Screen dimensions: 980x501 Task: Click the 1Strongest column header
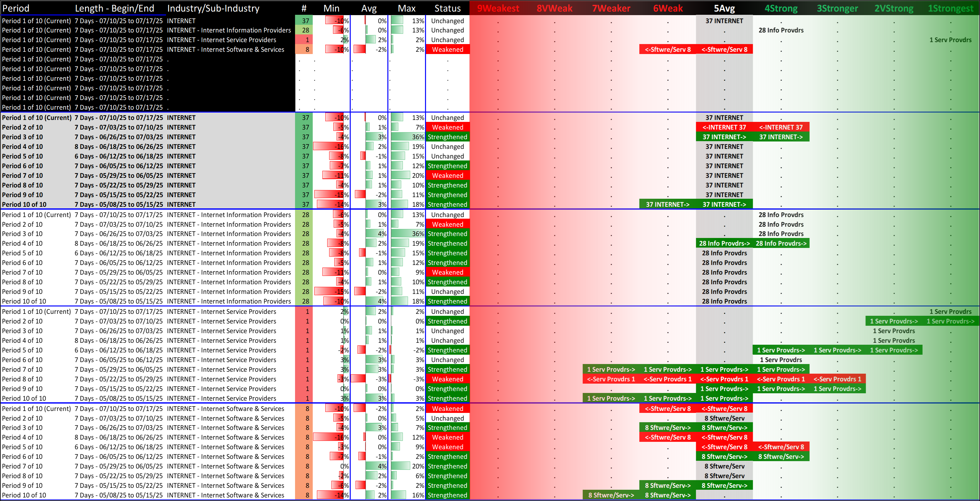pos(950,8)
